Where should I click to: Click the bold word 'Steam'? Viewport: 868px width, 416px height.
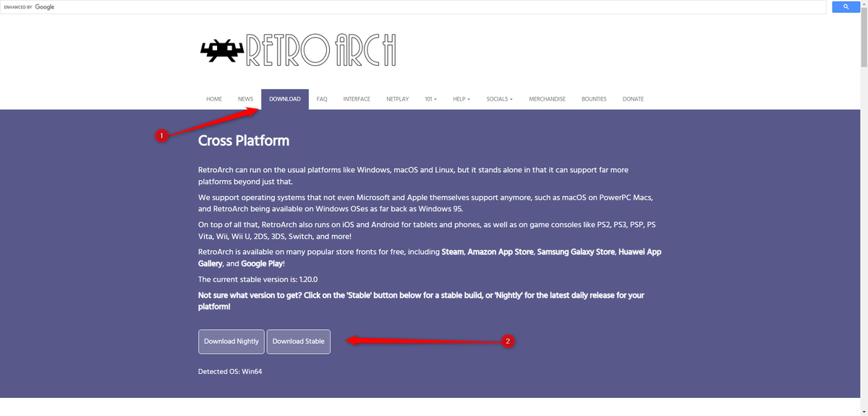pos(453,252)
